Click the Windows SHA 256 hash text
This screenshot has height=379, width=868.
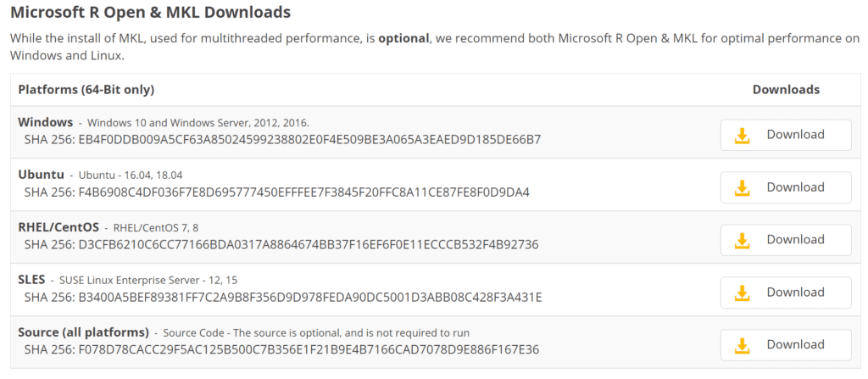(282, 140)
